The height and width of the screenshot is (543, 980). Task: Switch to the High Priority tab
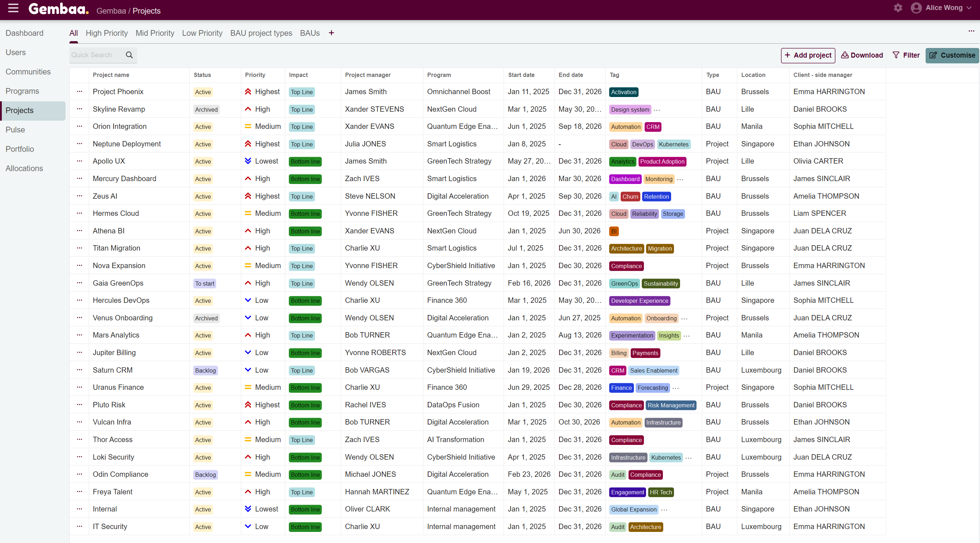click(107, 33)
